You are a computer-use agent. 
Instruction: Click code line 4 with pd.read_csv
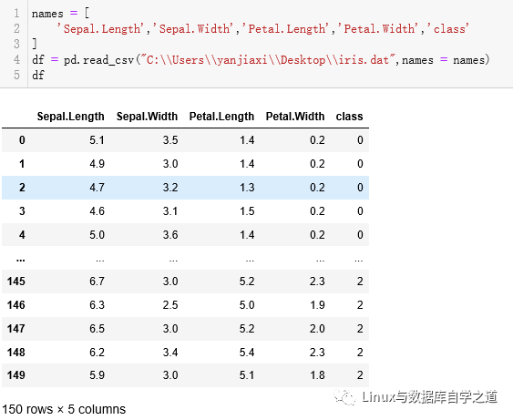(261, 60)
